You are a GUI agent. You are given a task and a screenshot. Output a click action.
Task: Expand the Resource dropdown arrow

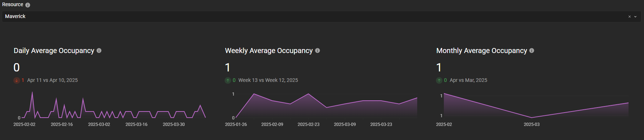pyautogui.click(x=635, y=17)
